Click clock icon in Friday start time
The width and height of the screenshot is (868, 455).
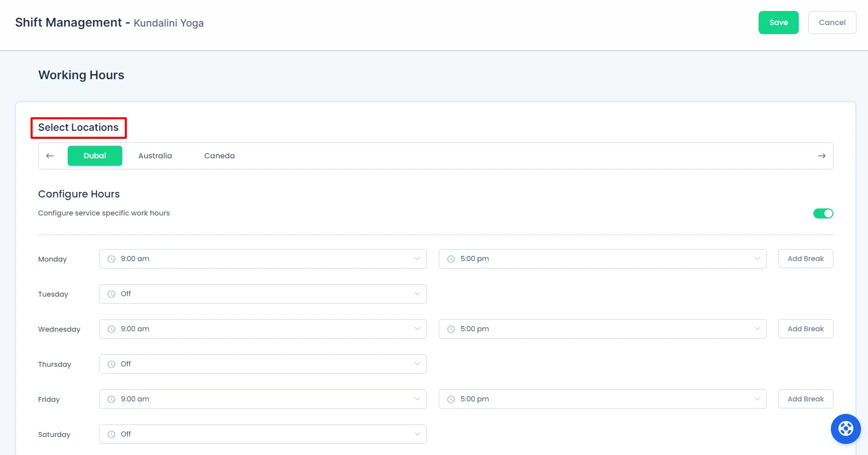tap(111, 399)
